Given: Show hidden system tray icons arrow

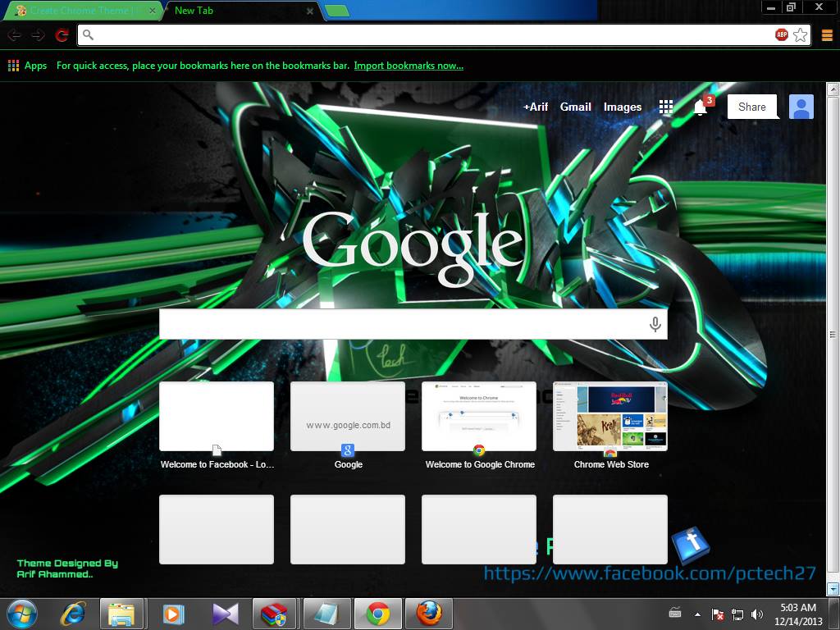Looking at the screenshot, I should click(697, 614).
